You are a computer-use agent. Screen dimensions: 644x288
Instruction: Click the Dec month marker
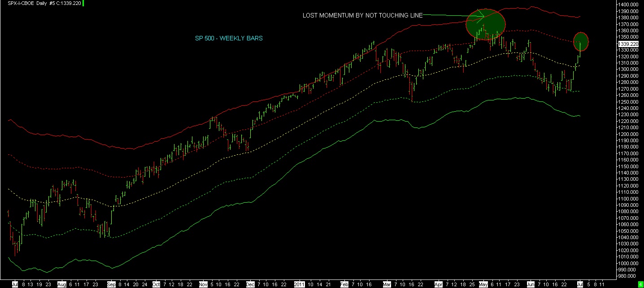pyautogui.click(x=251, y=284)
